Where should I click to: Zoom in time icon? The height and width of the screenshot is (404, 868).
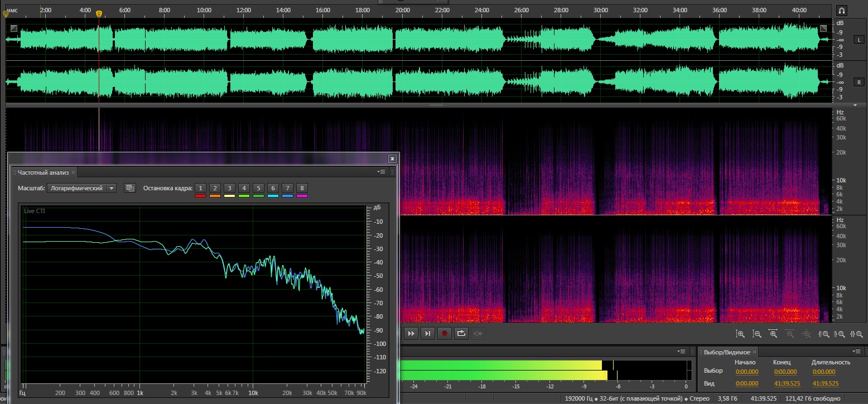773,334
